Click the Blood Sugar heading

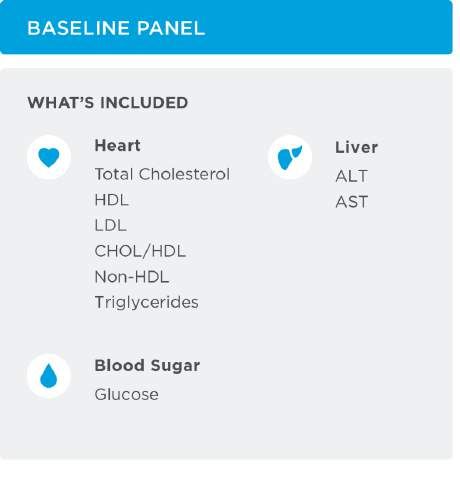(x=147, y=366)
